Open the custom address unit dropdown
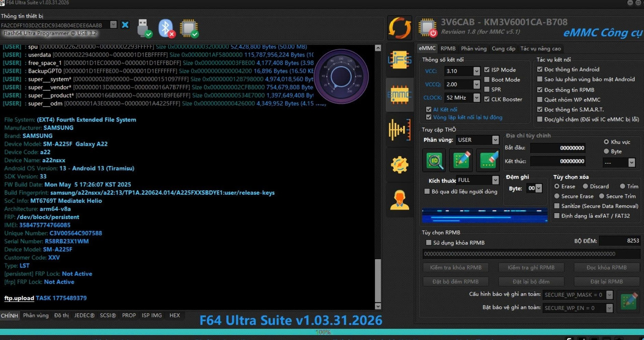The image size is (644, 340). click(631, 162)
